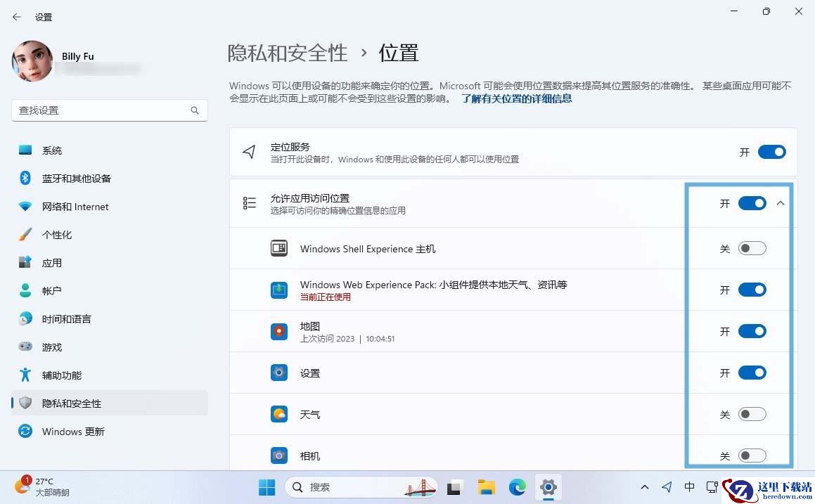Click the 中 input method indicator
This screenshot has width=815, height=504.
pos(689,487)
